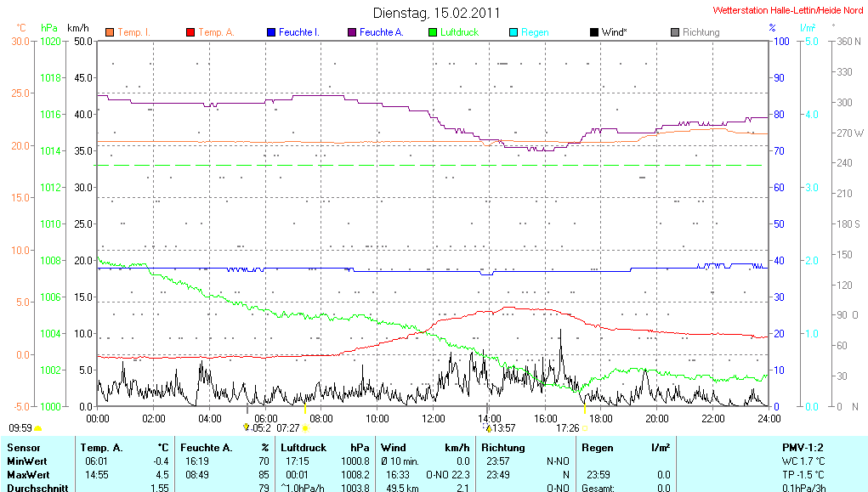Image resolution: width=868 pixels, height=492 pixels.
Task: Click the 12:00 tick on time axis
Action: [434, 417]
